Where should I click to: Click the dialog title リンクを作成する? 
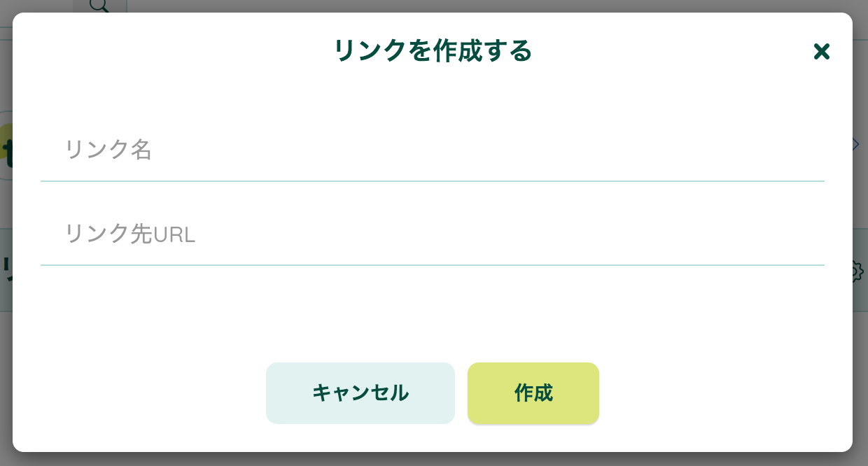[433, 51]
